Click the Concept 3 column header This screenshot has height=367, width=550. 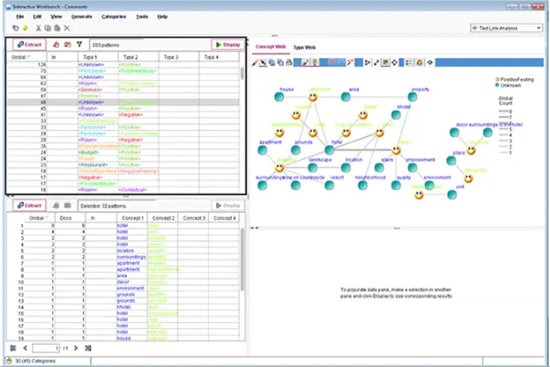194,218
